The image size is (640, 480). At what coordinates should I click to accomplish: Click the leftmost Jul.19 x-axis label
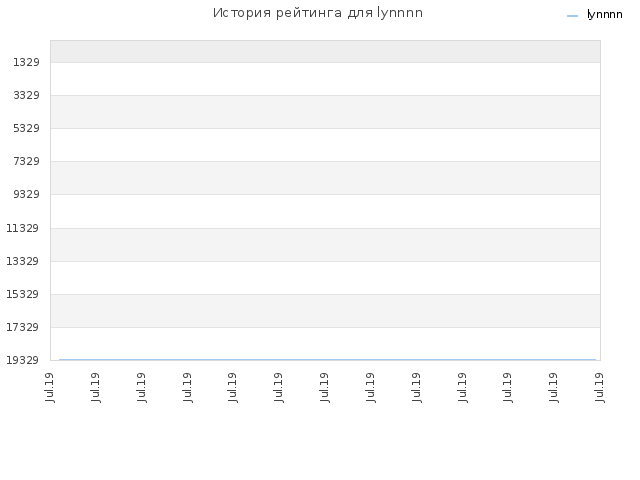(x=50, y=387)
